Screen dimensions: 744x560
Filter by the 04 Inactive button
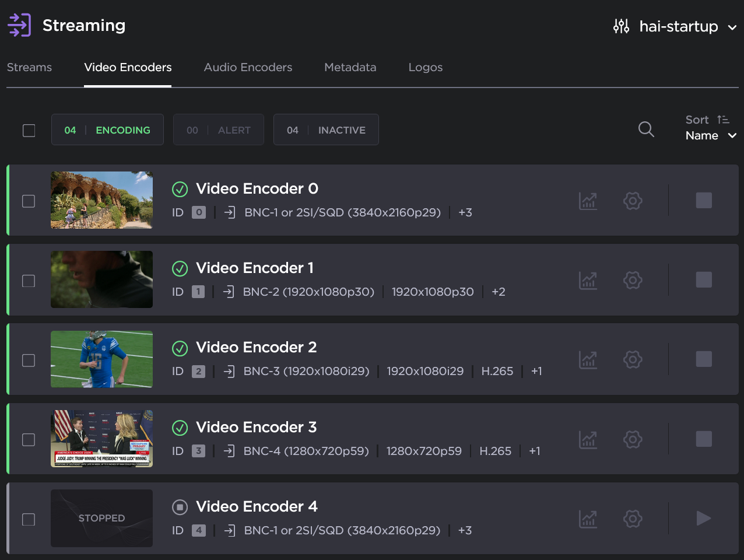point(326,129)
